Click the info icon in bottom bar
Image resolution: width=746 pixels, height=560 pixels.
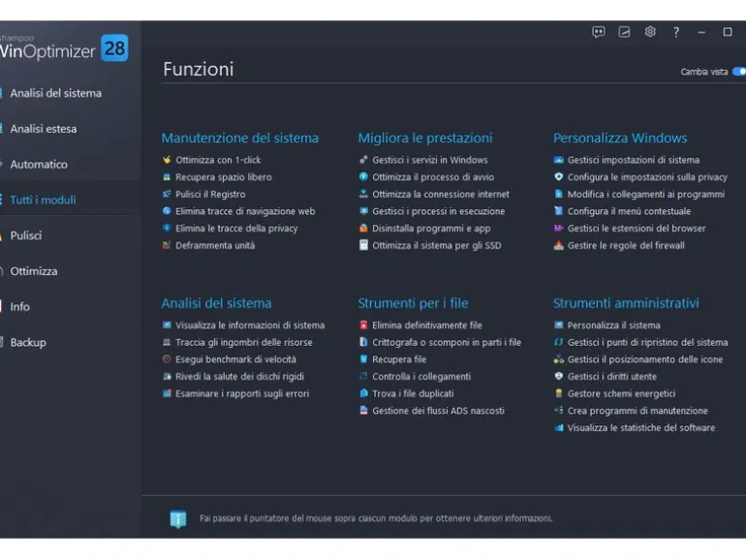tap(178, 518)
